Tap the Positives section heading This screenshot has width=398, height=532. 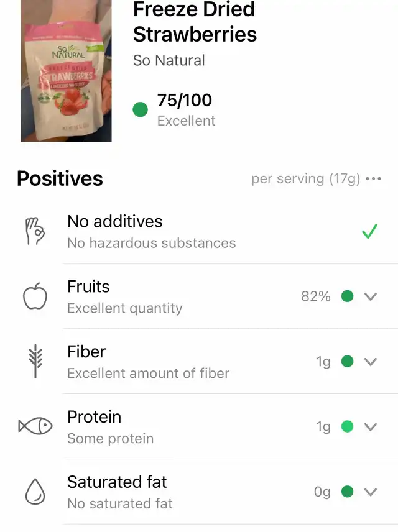60,179
